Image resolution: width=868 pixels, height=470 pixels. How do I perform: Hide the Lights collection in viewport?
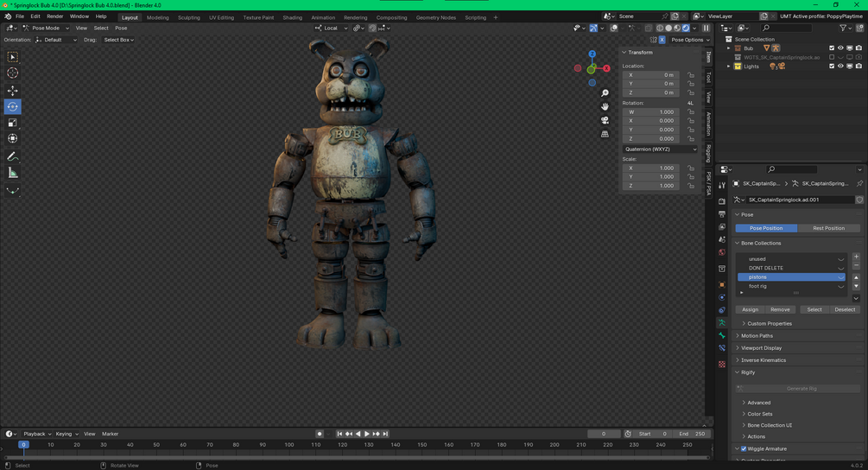click(x=840, y=67)
